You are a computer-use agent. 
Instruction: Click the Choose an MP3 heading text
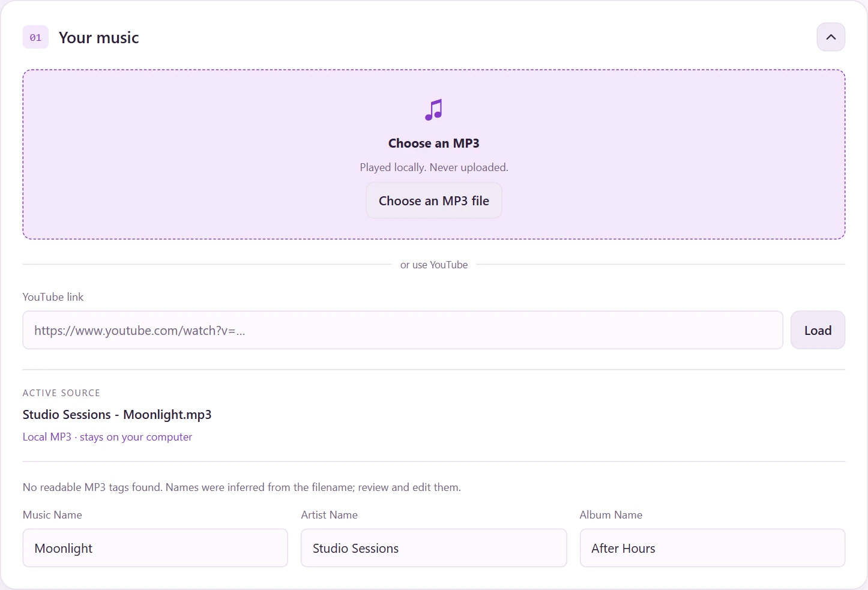click(x=434, y=143)
